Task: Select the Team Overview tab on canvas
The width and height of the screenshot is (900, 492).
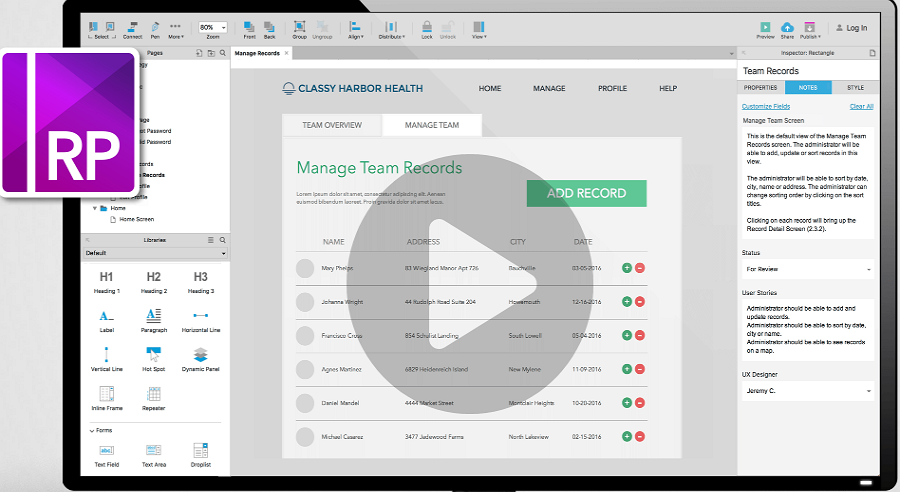Action: (332, 125)
